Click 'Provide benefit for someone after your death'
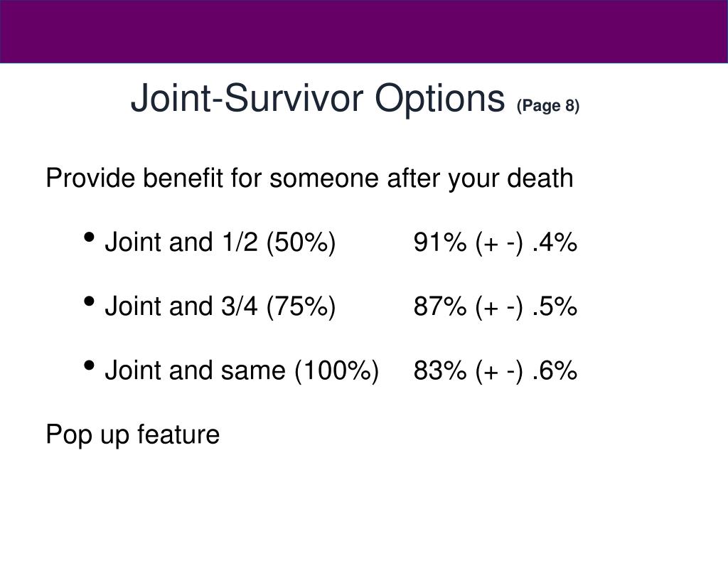This screenshot has height=561, width=728. [x=310, y=178]
